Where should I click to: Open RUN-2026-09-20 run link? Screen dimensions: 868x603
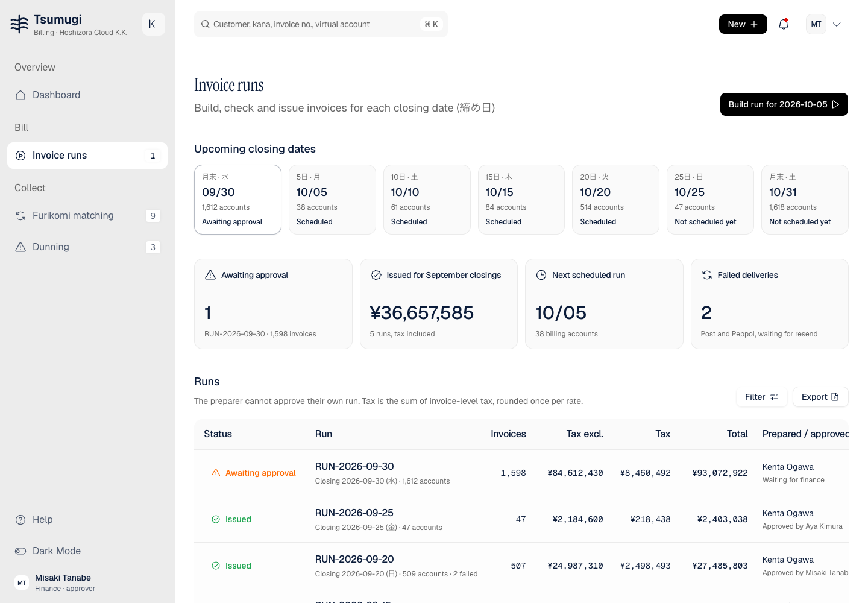354,559
